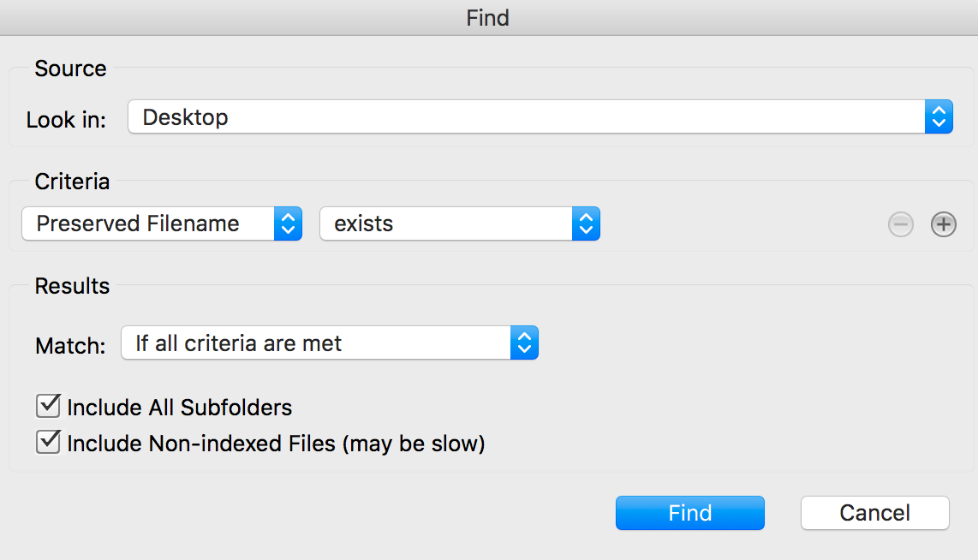
Task: Click the blue arrows beside exists
Action: 586,224
